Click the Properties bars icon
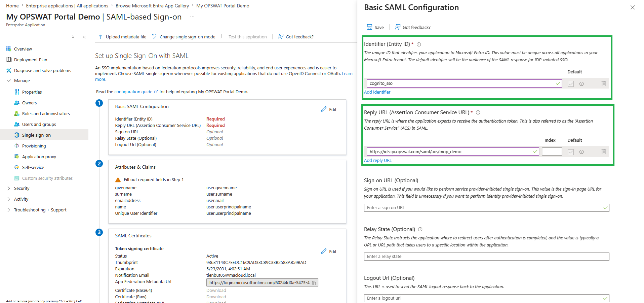The image size is (644, 303). (17, 92)
